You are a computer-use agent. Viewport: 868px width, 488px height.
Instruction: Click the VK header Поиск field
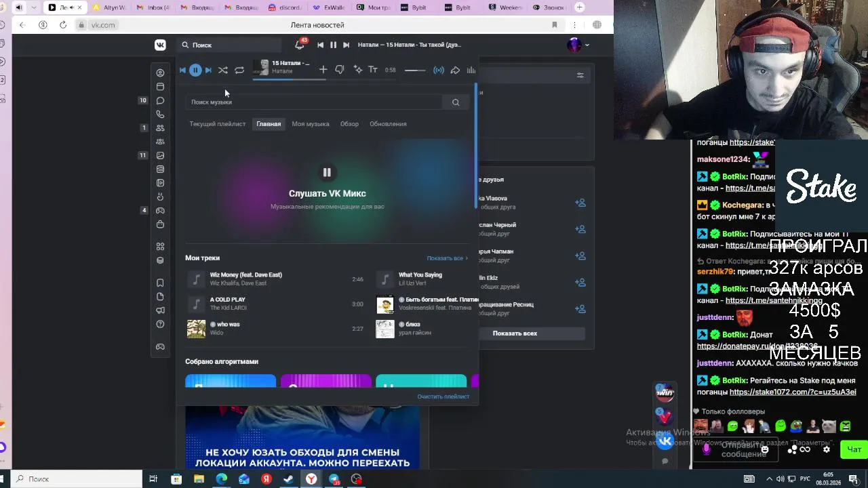(x=229, y=45)
